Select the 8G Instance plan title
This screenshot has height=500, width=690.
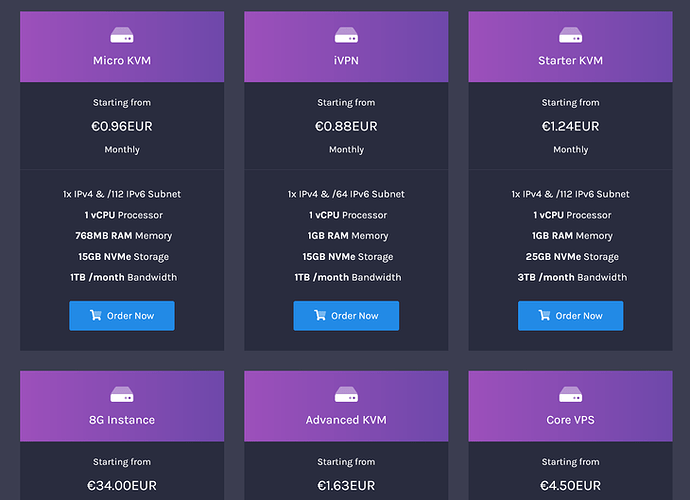(x=122, y=420)
